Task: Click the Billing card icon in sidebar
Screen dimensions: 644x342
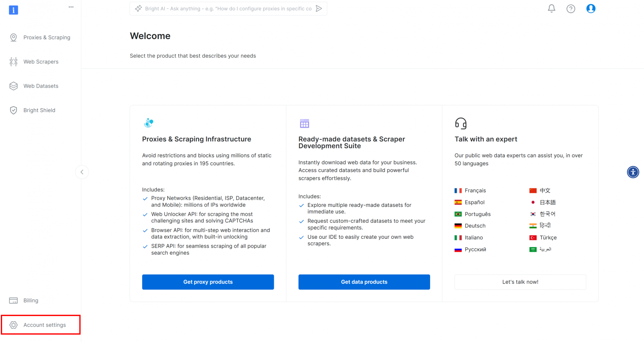Action: pyautogui.click(x=13, y=300)
